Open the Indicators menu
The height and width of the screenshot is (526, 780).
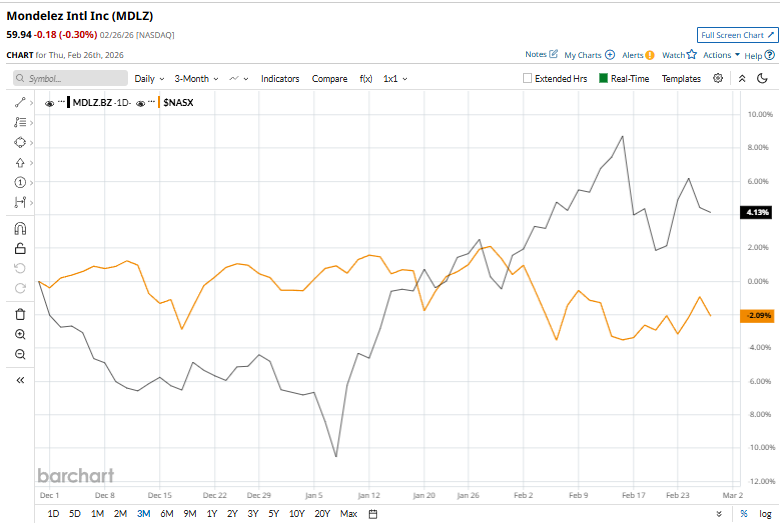pos(280,78)
